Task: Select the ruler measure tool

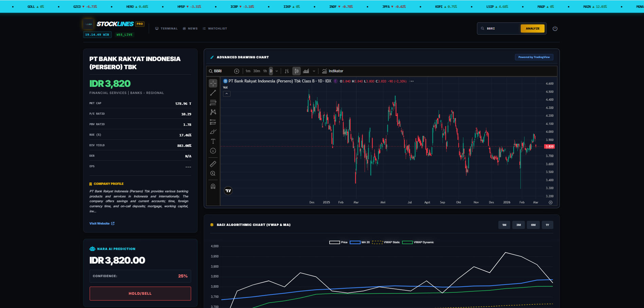Action: [x=213, y=164]
